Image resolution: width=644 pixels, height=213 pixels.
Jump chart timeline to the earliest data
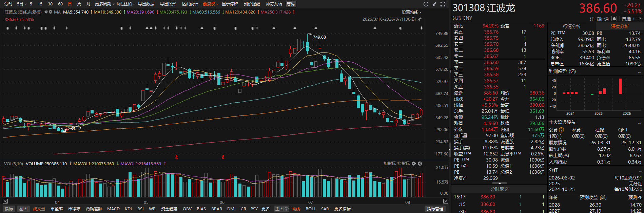(5, 201)
